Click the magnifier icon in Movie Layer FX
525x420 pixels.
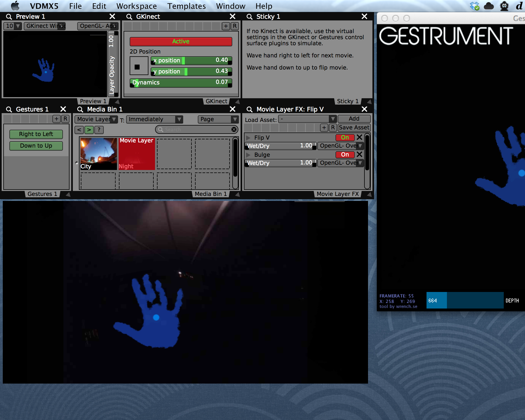(249, 109)
